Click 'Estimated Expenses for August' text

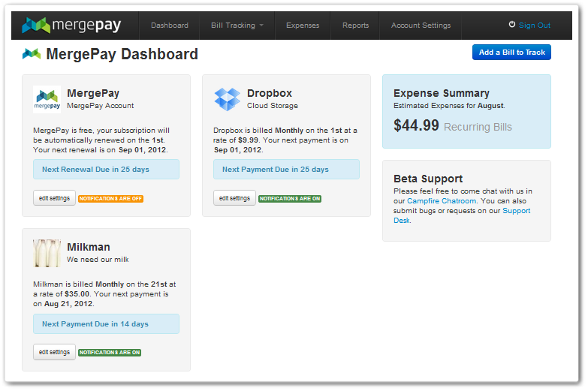[x=449, y=106]
